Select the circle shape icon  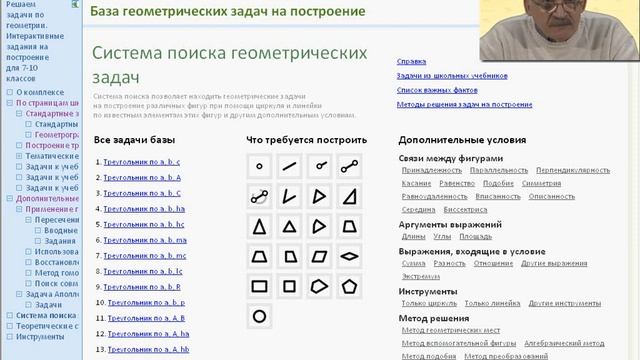click(x=259, y=316)
